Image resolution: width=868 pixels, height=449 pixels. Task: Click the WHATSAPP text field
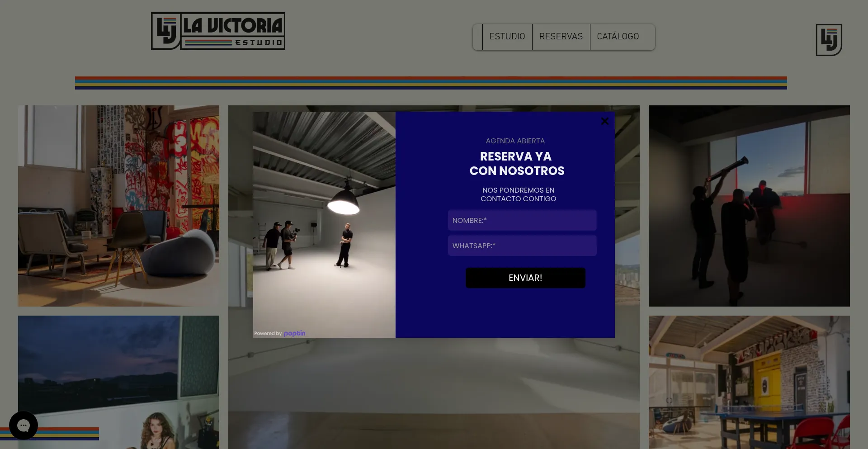click(522, 246)
